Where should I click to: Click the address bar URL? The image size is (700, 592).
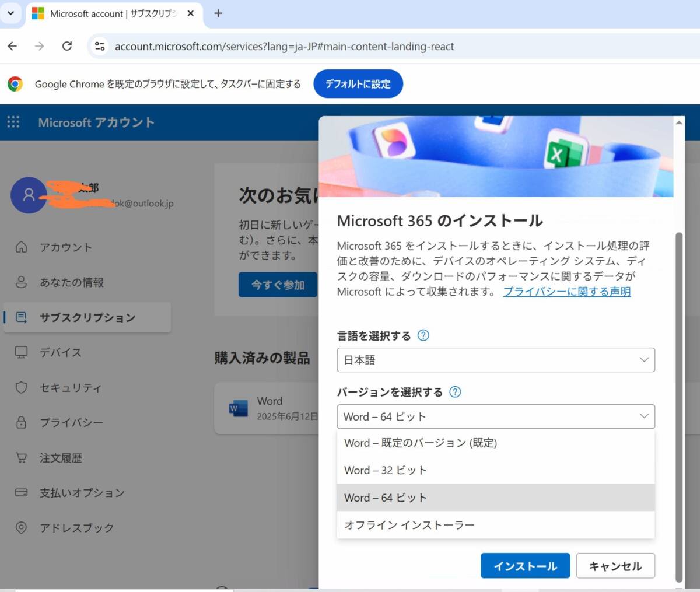coord(284,47)
